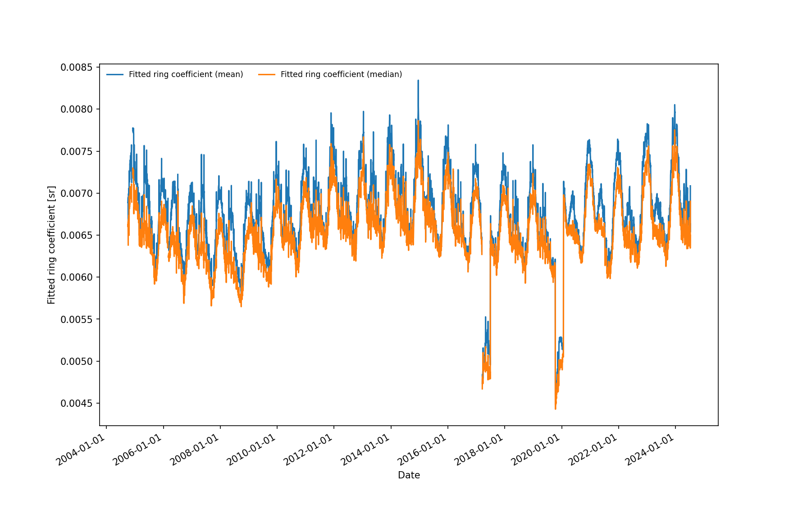Choose the 2016-01-01 date tick label
The height and width of the screenshot is (532, 798).
423,450
